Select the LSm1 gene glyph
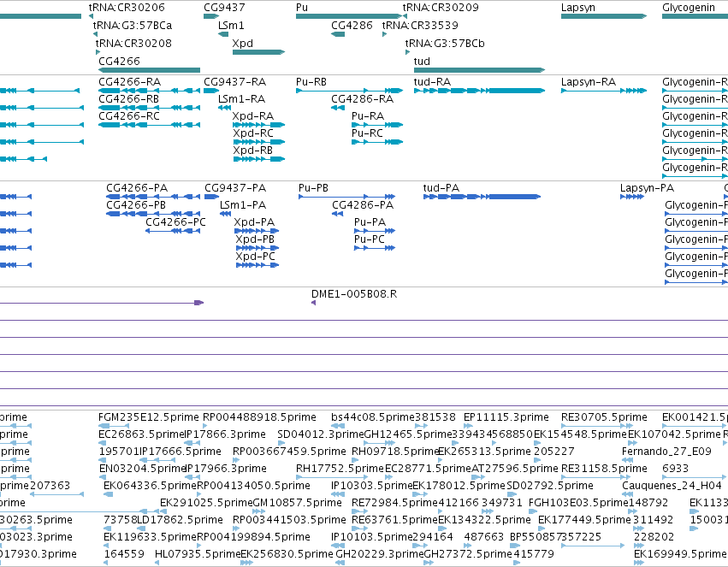728x567 pixels. coord(223,34)
